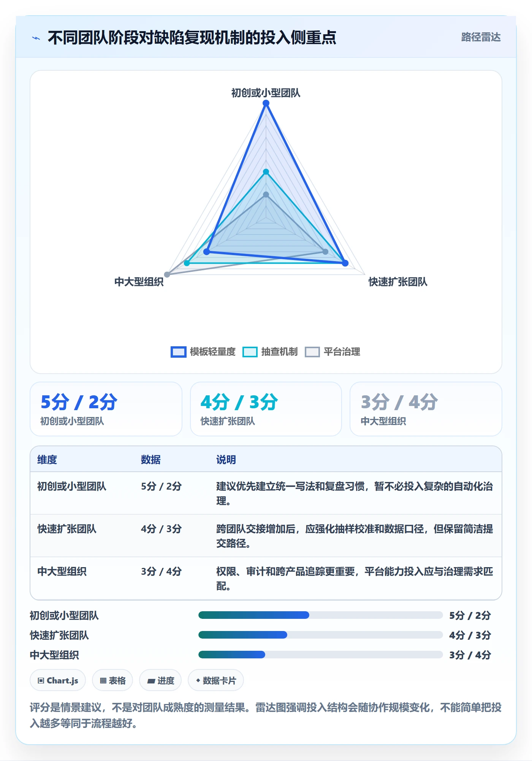Click table value 5分 / 2分
Viewport: 532px width, 761px height.
coord(161,486)
